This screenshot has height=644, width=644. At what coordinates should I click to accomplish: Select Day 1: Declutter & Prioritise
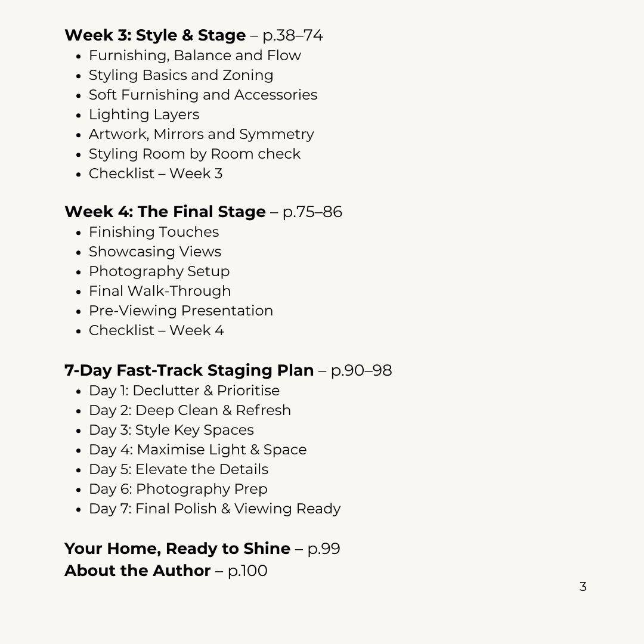[184, 391]
